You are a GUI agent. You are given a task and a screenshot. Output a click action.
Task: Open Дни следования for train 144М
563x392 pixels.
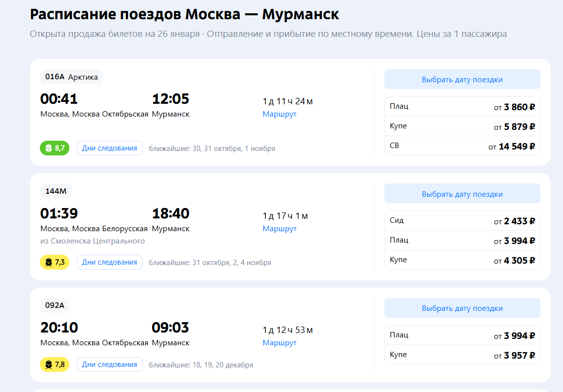pos(110,263)
